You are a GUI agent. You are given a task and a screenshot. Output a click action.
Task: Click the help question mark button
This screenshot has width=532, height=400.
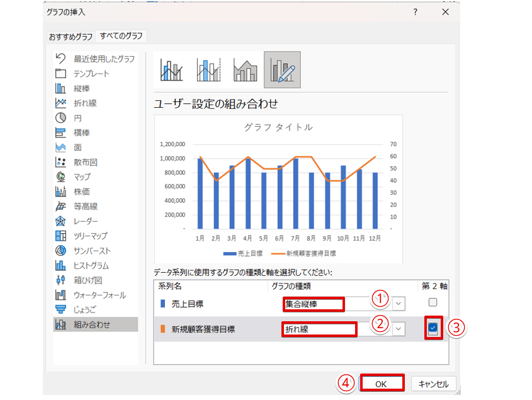415,12
